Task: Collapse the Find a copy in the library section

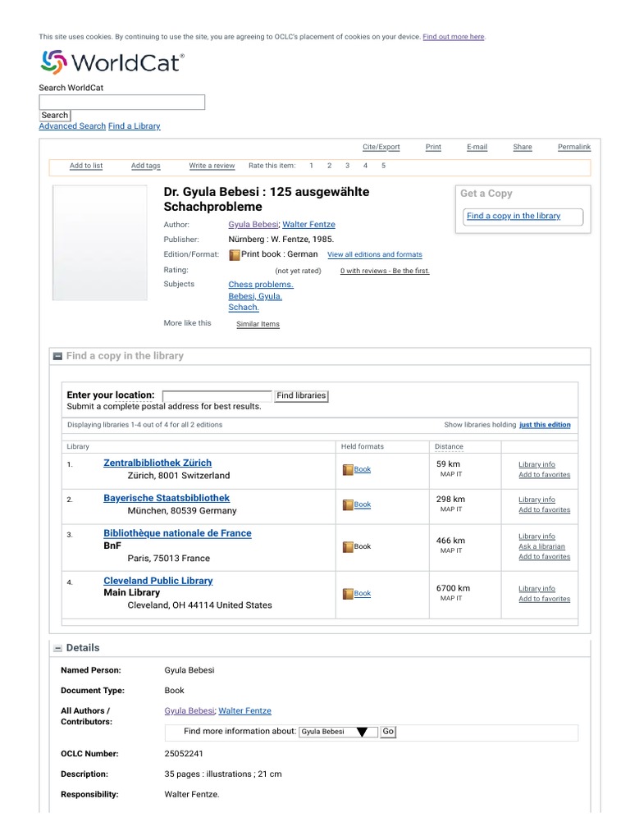Action: pyautogui.click(x=58, y=356)
